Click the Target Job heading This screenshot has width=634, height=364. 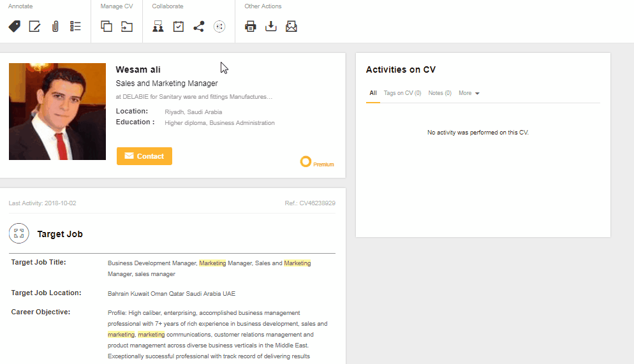(60, 234)
